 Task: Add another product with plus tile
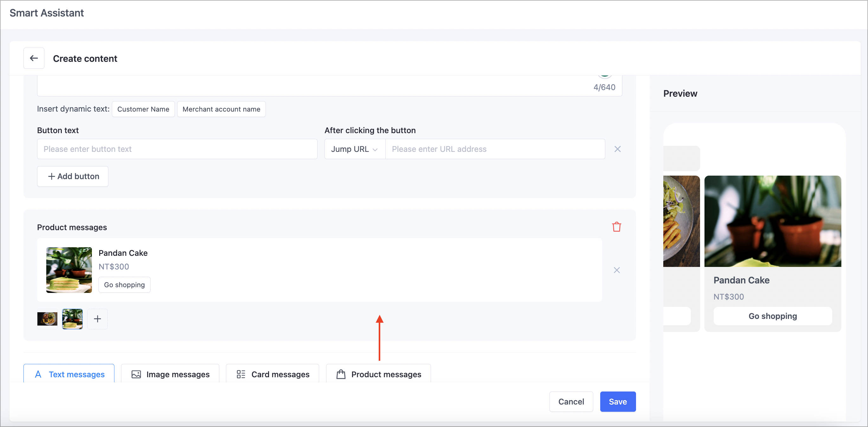click(97, 319)
